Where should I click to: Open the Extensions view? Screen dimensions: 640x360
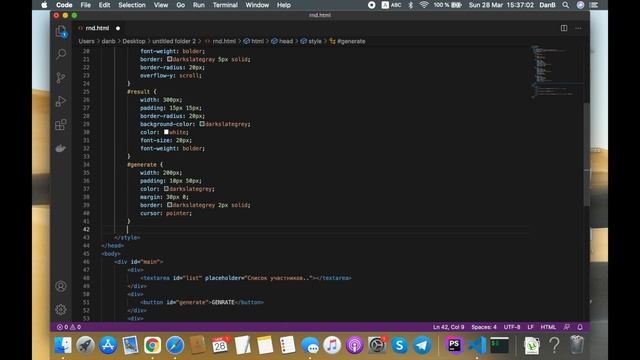pos(61,124)
